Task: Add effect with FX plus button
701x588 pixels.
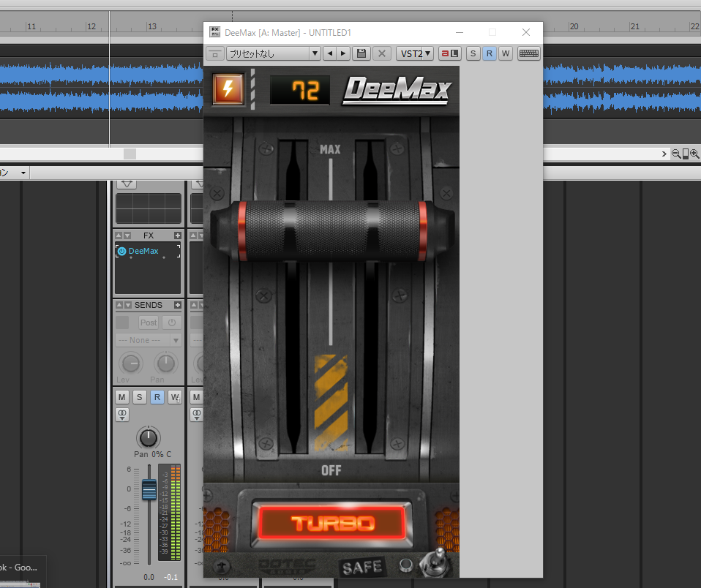Action: point(178,235)
